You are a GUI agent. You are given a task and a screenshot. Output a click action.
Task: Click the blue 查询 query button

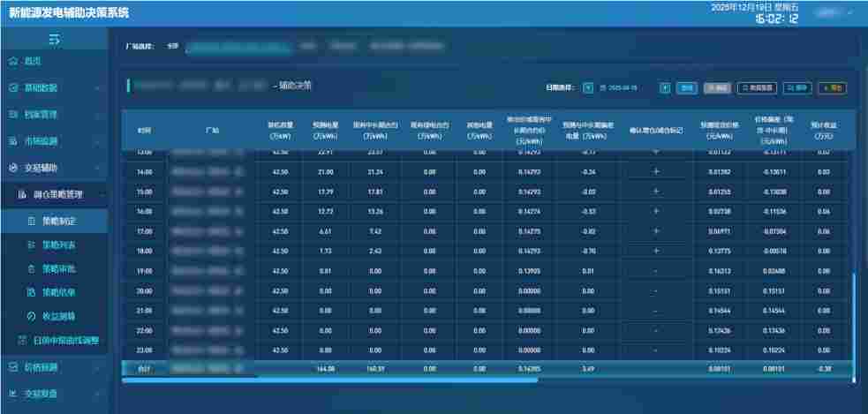(686, 88)
